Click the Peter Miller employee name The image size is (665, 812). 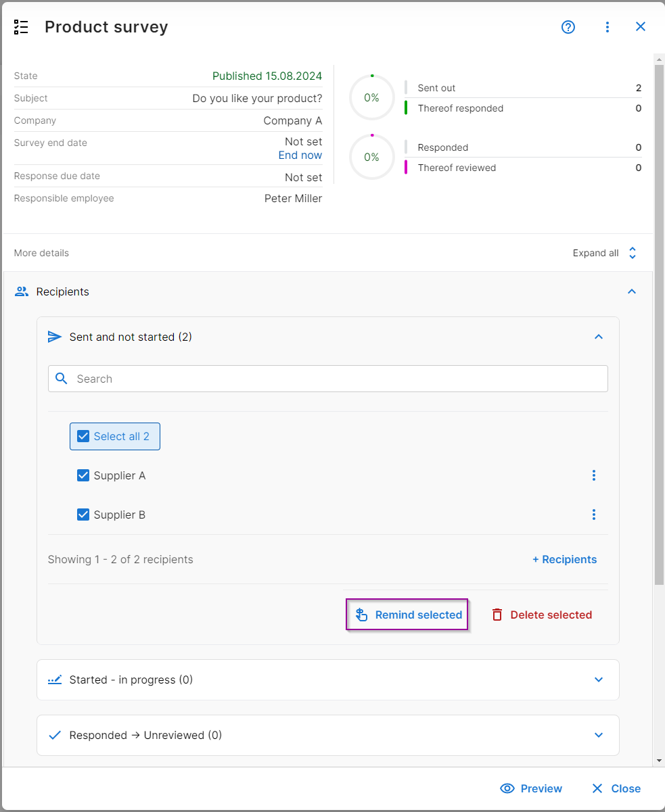click(x=294, y=198)
